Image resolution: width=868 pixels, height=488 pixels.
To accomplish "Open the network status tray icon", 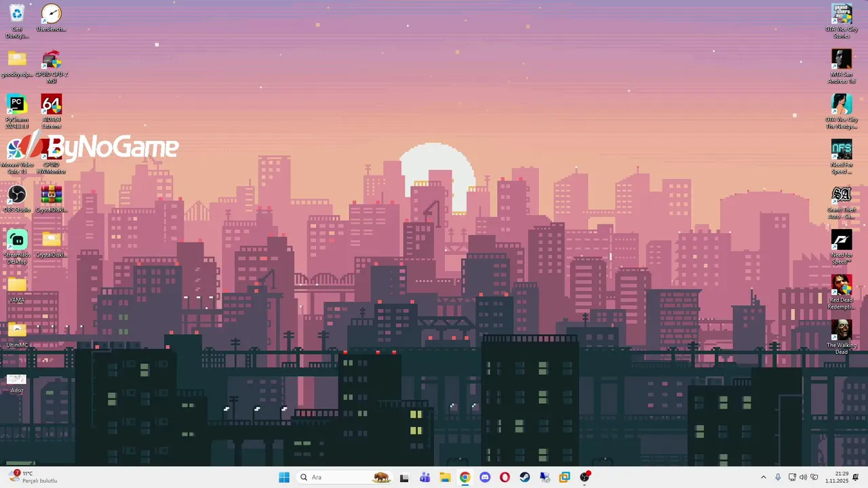I will pos(792,477).
